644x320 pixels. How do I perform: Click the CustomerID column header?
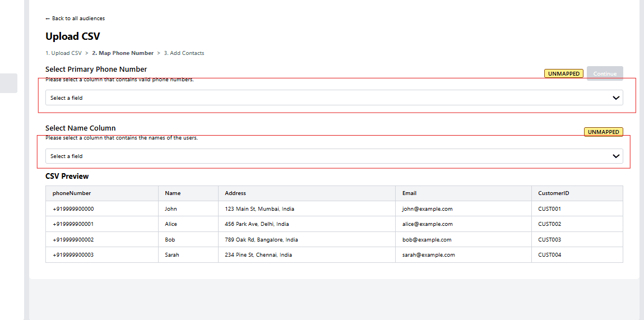pyautogui.click(x=553, y=193)
